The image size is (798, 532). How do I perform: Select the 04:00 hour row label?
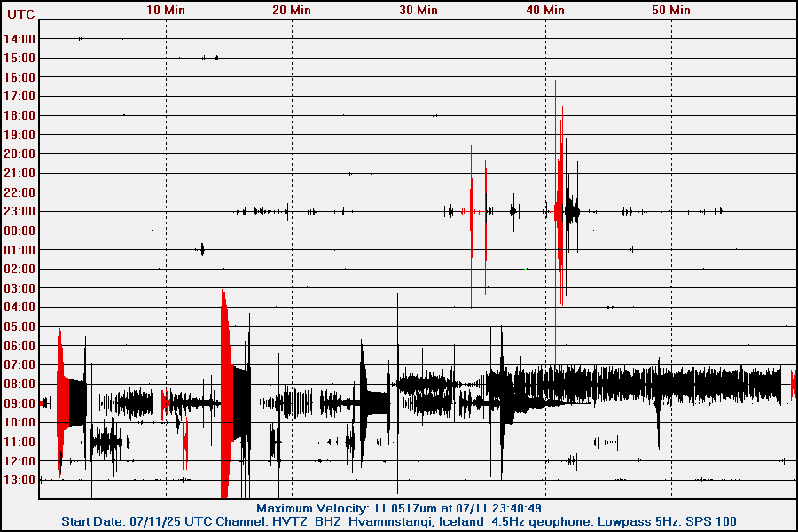tap(20, 307)
